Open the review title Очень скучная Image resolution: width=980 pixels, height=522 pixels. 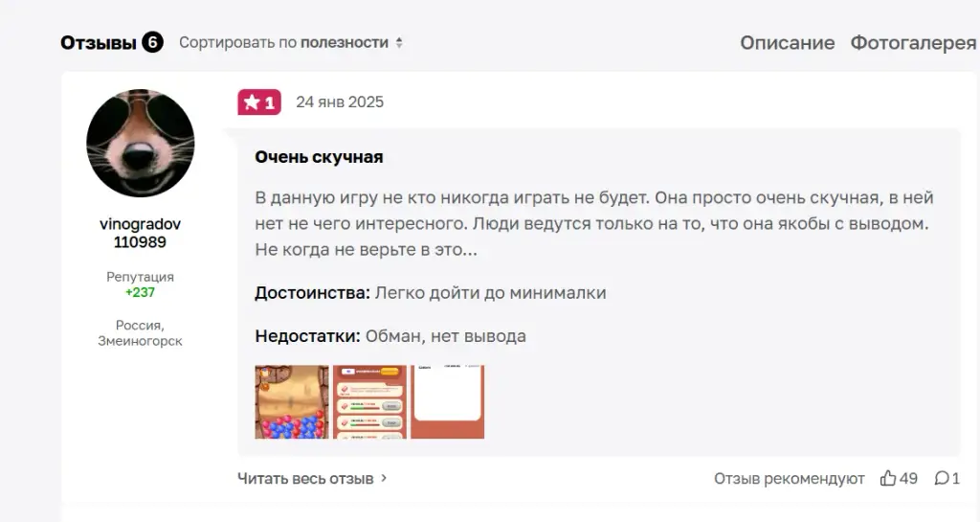pos(319,157)
